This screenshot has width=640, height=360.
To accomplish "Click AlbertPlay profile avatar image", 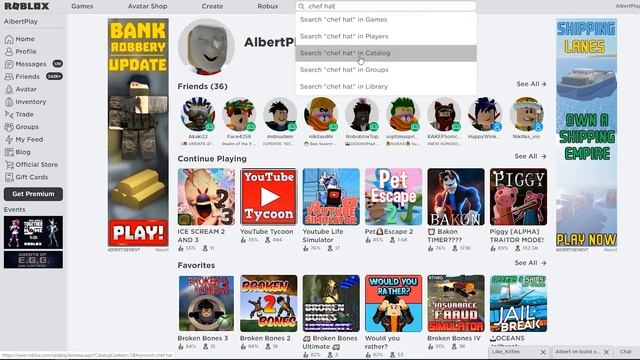I will pos(207,47).
